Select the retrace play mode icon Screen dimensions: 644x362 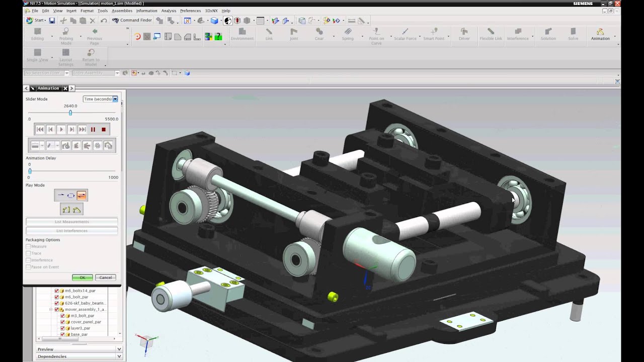(82, 195)
